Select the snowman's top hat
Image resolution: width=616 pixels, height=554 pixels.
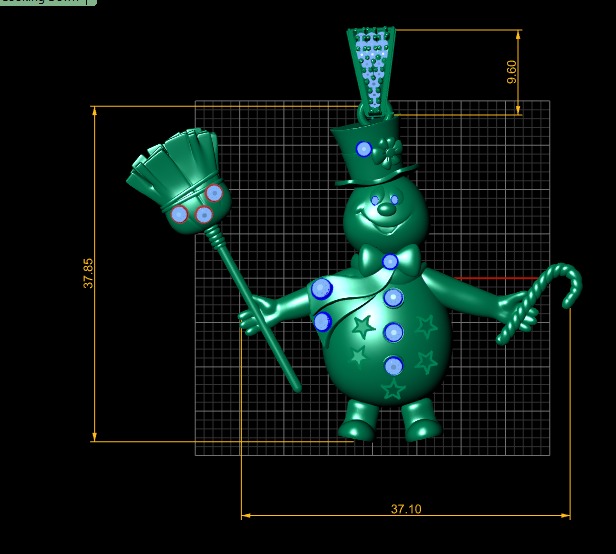373,153
